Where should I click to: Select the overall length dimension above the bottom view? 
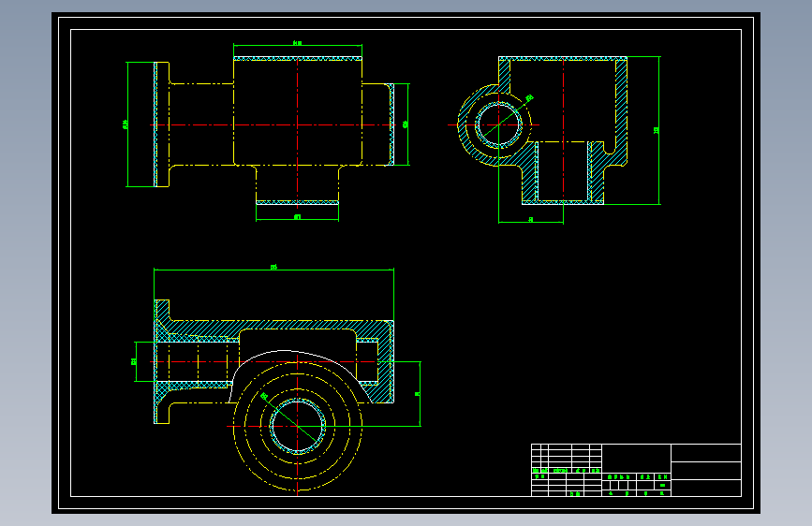pos(274,269)
